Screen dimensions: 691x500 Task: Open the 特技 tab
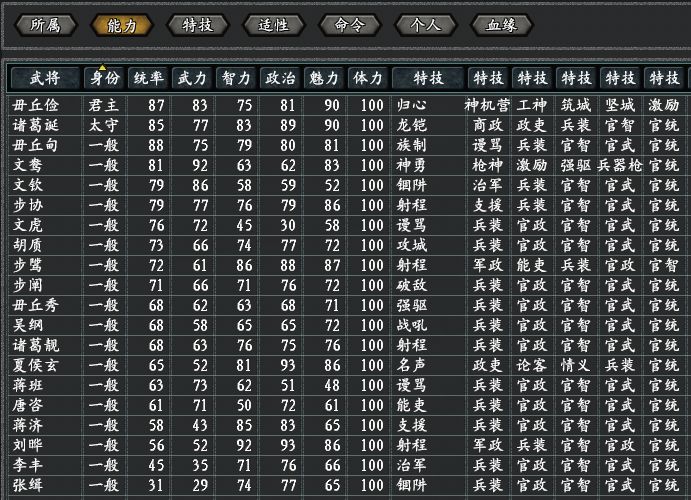198,25
